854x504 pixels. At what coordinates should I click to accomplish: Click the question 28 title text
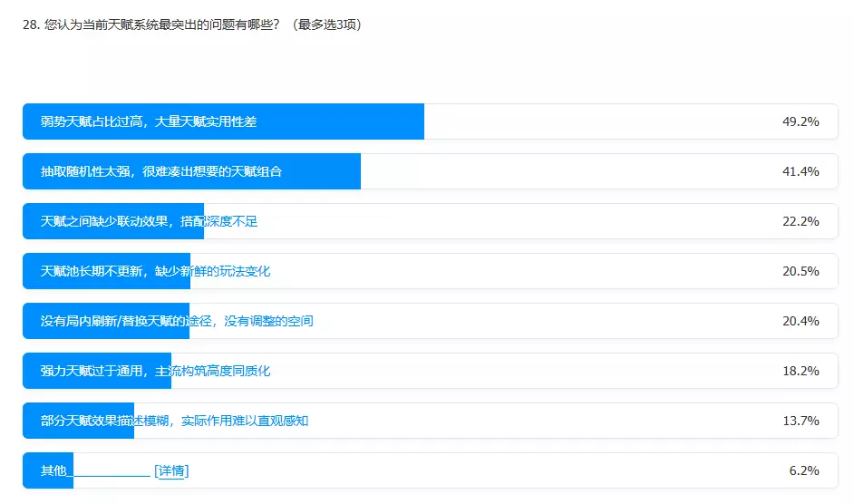tap(192, 24)
